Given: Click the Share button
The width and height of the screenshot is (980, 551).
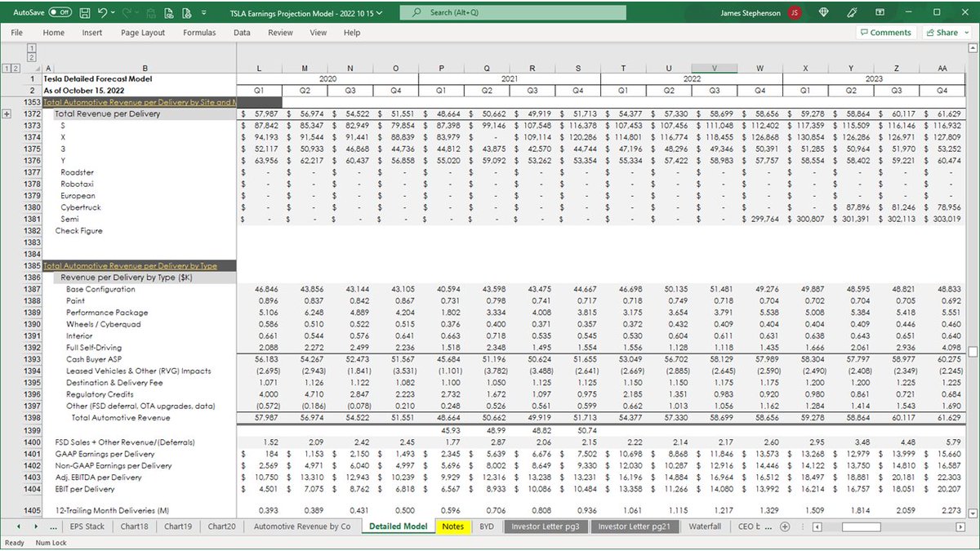Looking at the screenshot, I should [942, 33].
